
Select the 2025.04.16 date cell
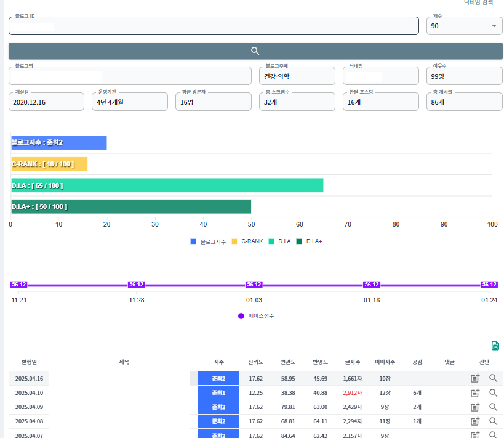[29, 378]
